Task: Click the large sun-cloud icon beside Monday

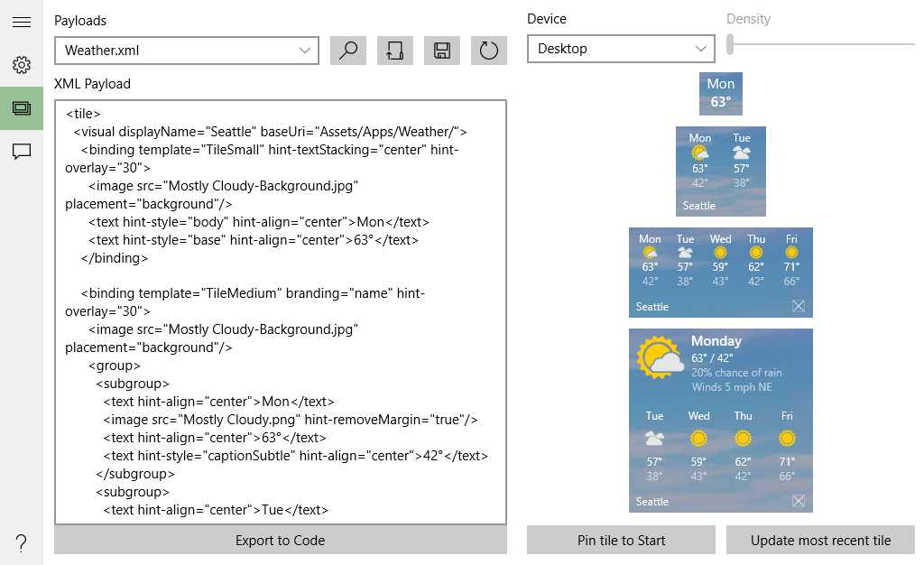Action: [x=660, y=357]
